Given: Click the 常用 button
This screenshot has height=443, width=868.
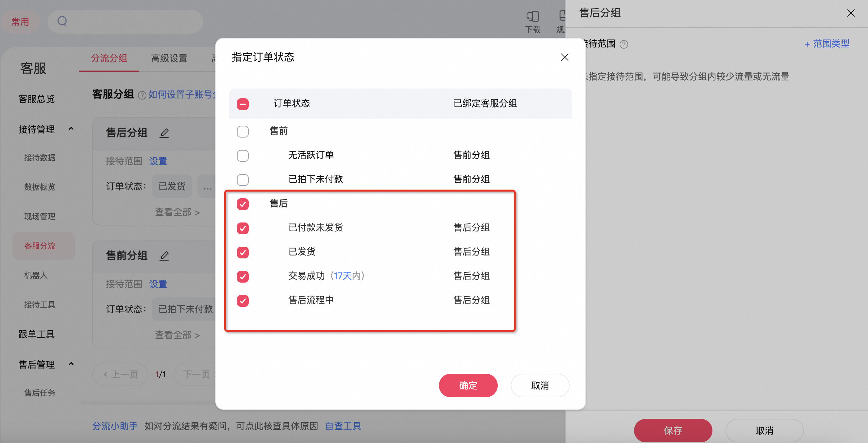Looking at the screenshot, I should pos(20,22).
